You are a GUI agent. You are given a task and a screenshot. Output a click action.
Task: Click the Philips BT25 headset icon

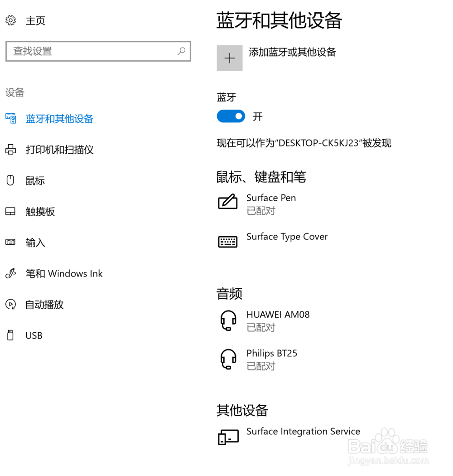click(x=228, y=359)
